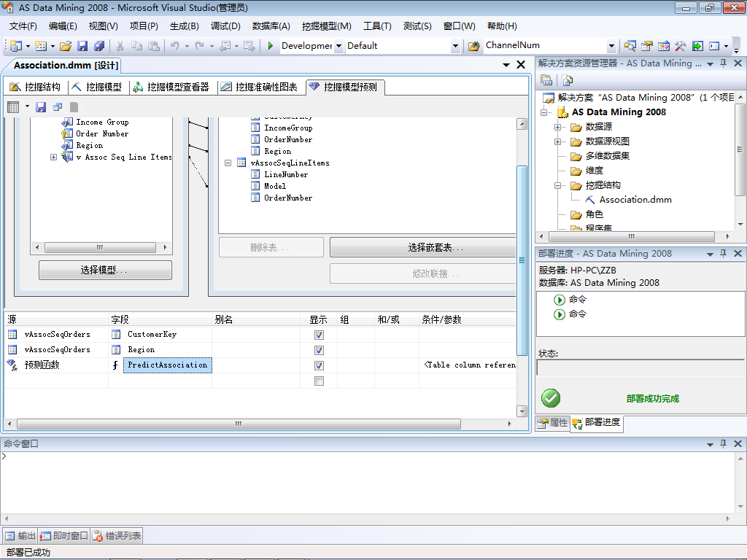747x560 pixels.
Task: Pin the deployment progress panel
Action: pos(723,253)
